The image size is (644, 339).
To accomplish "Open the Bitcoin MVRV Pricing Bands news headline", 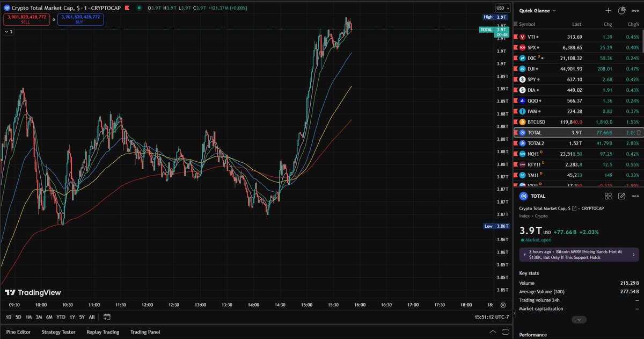I will [579, 255].
